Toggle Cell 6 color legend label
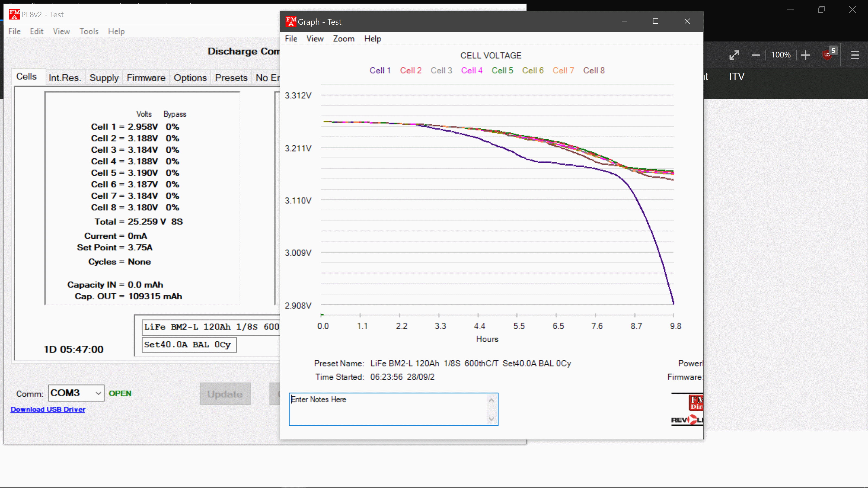868x488 pixels. (x=532, y=70)
